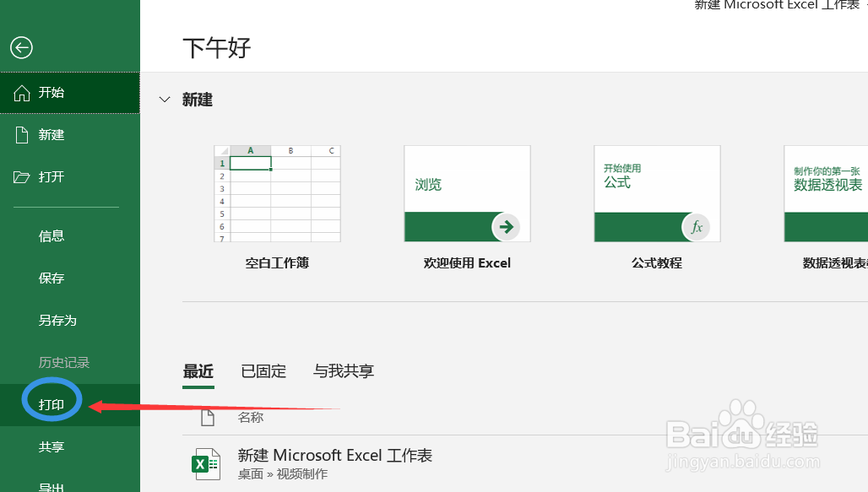Select 新建 in the sidebar
This screenshot has width=868, height=492.
(x=70, y=134)
